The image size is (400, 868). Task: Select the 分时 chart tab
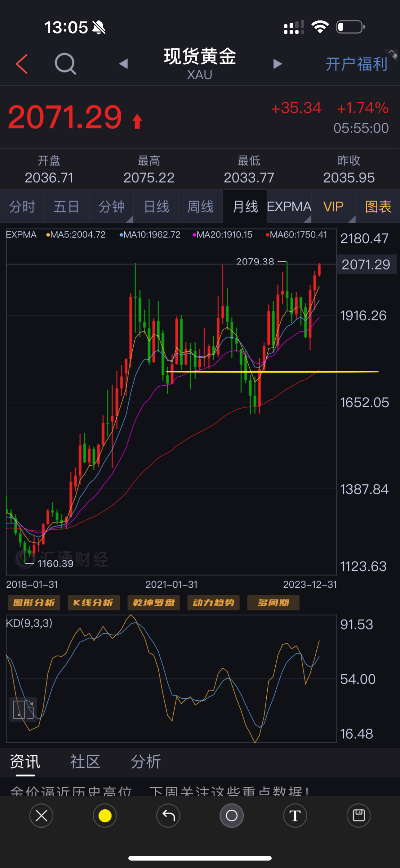tap(22, 206)
